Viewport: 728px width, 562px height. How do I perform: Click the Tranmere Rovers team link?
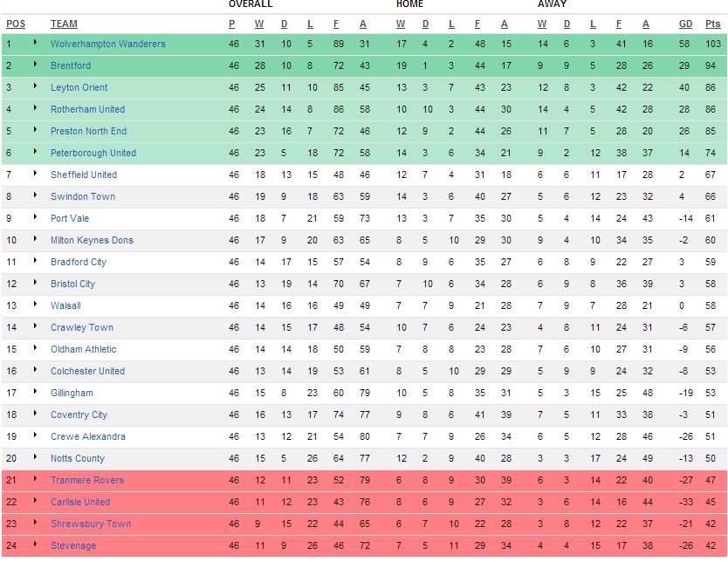(x=87, y=480)
